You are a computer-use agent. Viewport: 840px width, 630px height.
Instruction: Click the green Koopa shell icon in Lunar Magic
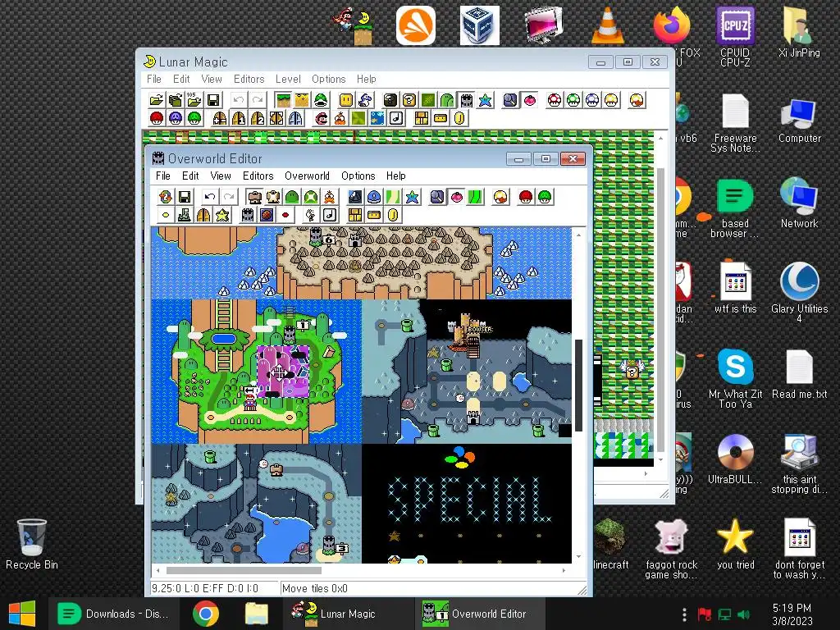tap(321, 100)
